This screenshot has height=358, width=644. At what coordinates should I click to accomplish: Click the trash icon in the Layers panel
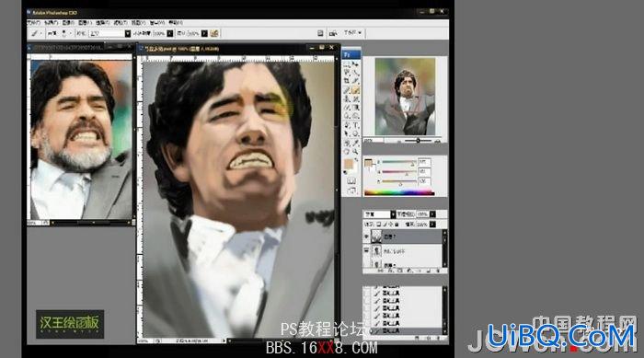(438, 271)
